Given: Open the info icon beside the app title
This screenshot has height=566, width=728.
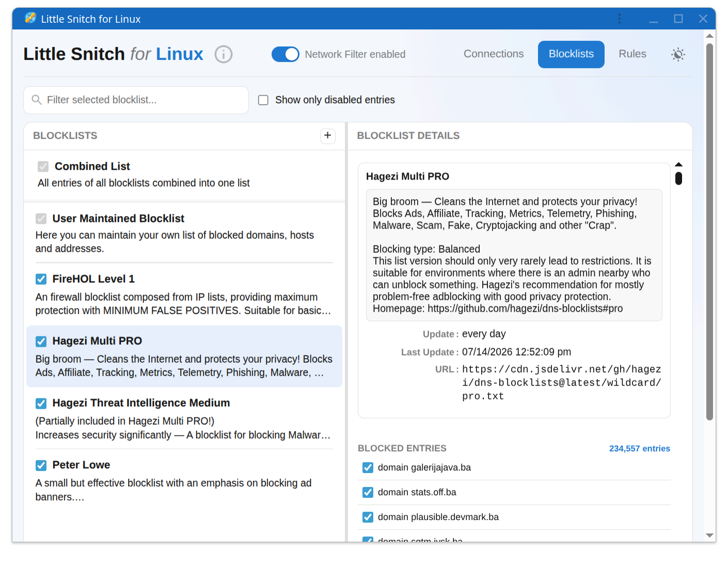Looking at the screenshot, I should (x=224, y=54).
